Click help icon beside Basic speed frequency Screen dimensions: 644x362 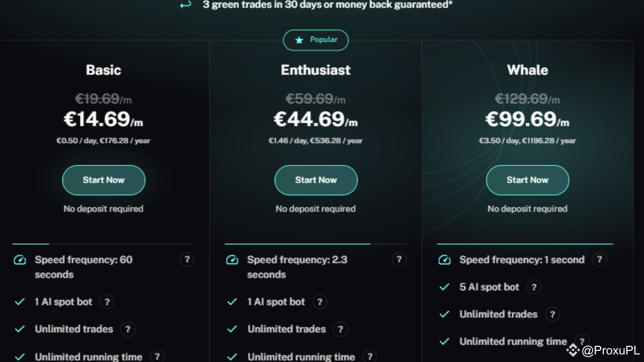pos(187,259)
